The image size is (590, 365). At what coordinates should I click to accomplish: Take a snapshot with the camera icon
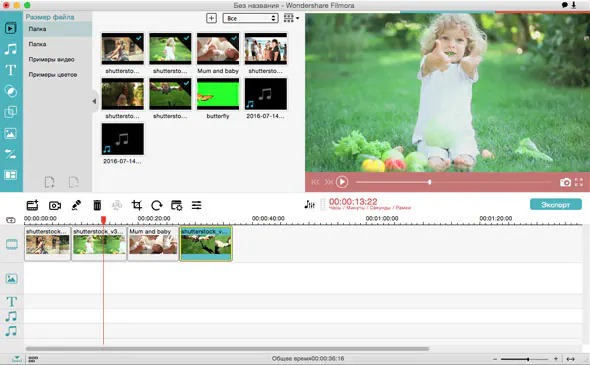pos(565,182)
